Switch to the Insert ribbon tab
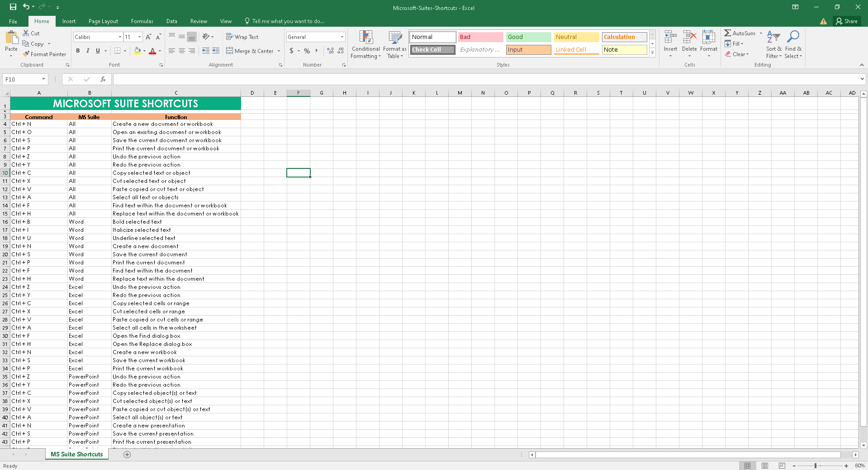Image resolution: width=868 pixels, height=470 pixels. coord(69,21)
